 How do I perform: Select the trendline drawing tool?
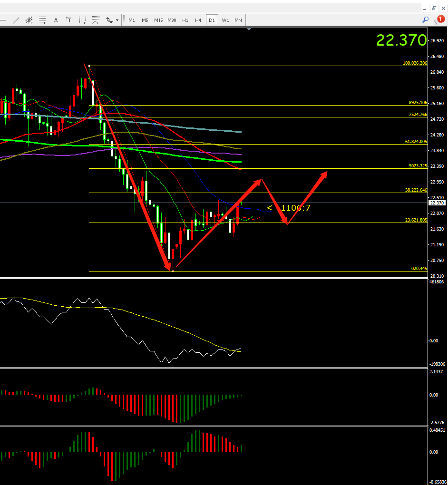(16, 20)
